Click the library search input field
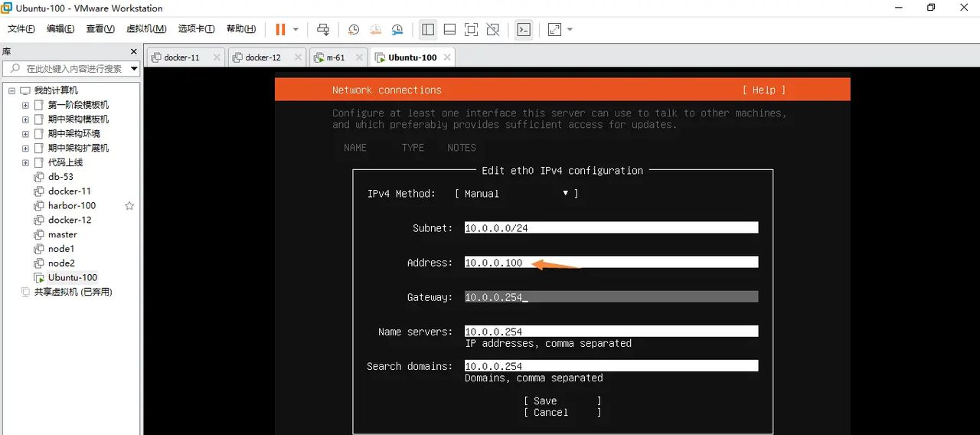 [x=65, y=68]
